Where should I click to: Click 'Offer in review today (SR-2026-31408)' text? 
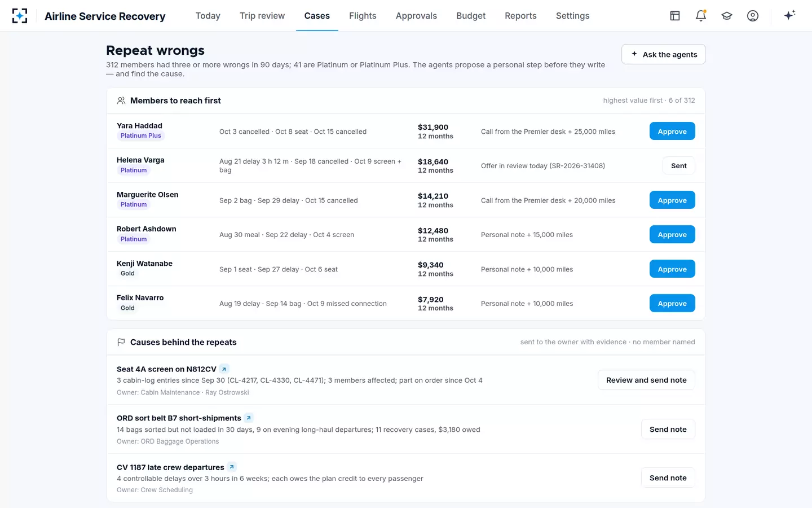click(x=543, y=166)
